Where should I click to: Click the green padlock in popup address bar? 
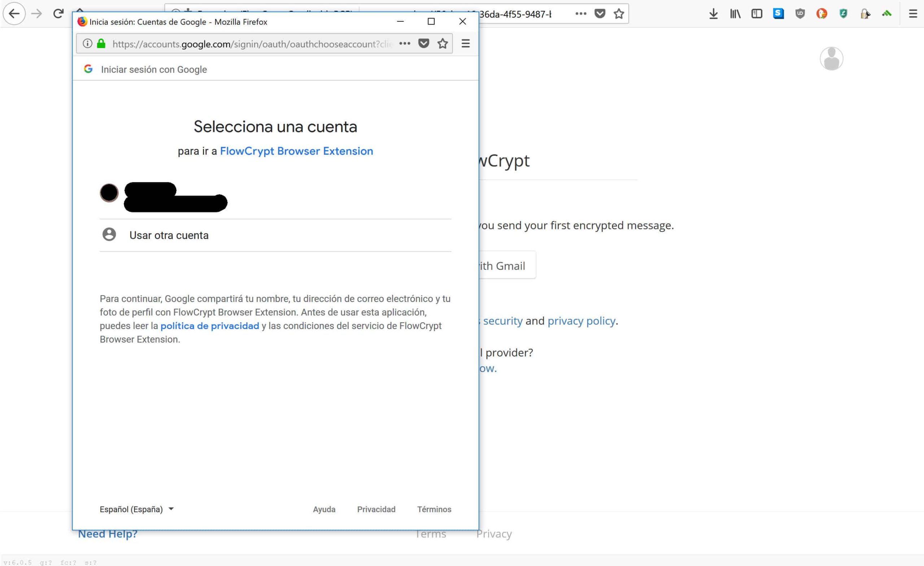(101, 44)
